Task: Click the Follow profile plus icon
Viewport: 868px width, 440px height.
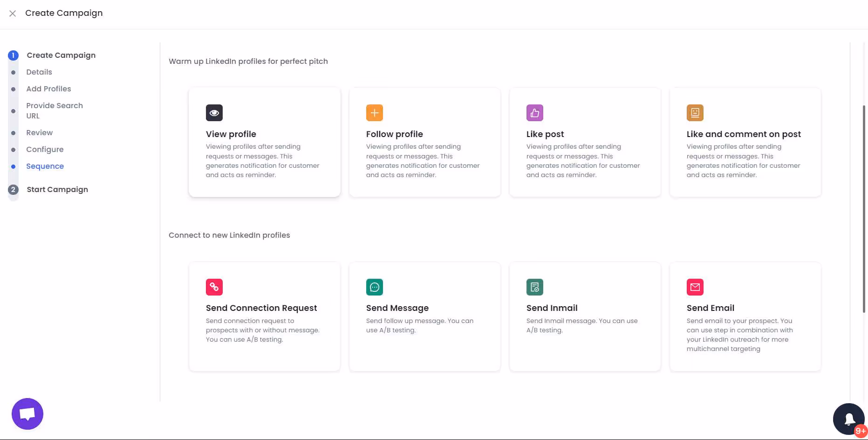Action: [x=374, y=112]
